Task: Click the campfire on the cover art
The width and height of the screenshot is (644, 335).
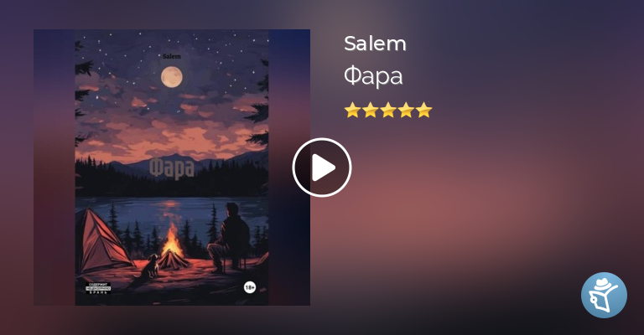Action: (x=173, y=248)
